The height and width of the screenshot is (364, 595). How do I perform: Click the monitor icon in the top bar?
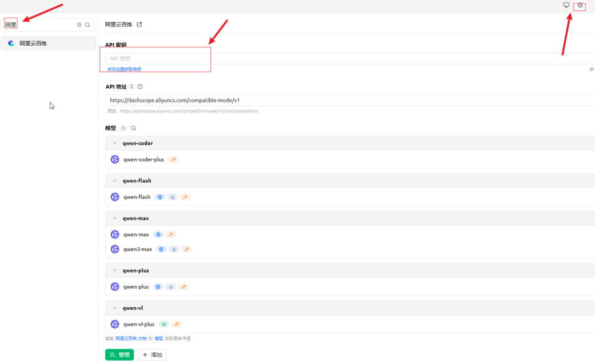tap(566, 5)
